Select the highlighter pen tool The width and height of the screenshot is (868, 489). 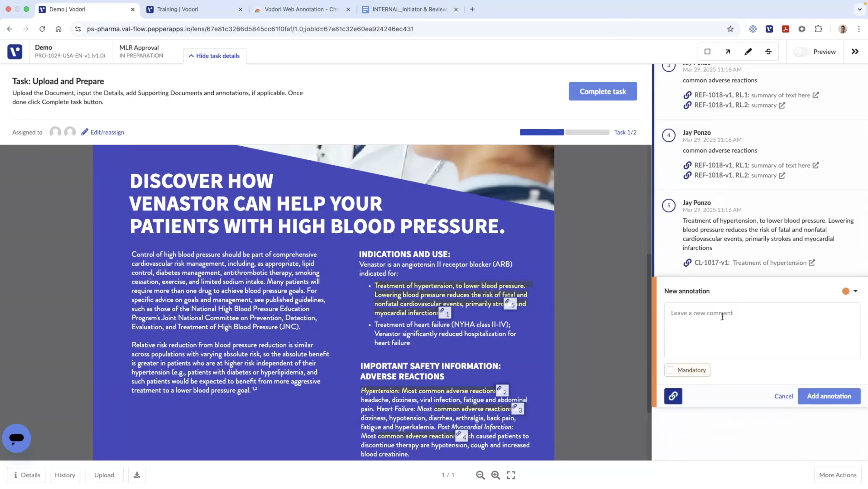click(748, 52)
